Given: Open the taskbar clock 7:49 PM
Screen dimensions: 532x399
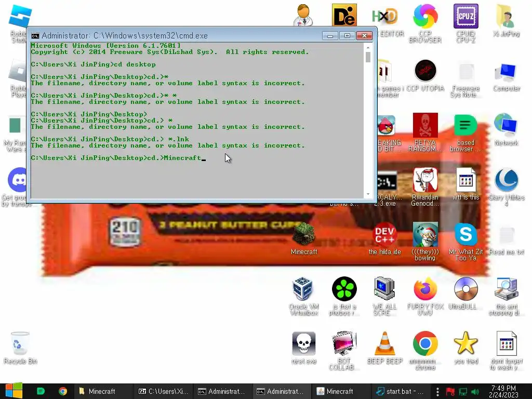Looking at the screenshot, I should pyautogui.click(x=503, y=391).
